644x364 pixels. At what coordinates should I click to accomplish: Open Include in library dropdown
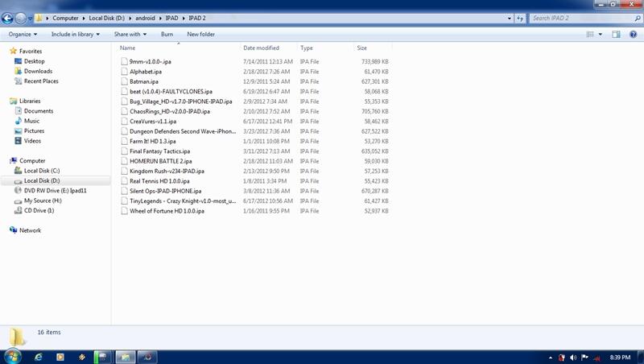tap(75, 34)
